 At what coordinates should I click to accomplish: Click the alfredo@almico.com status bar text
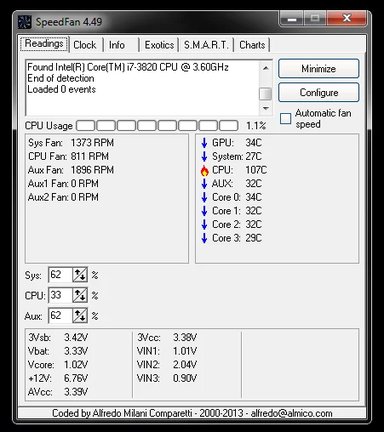292,414
